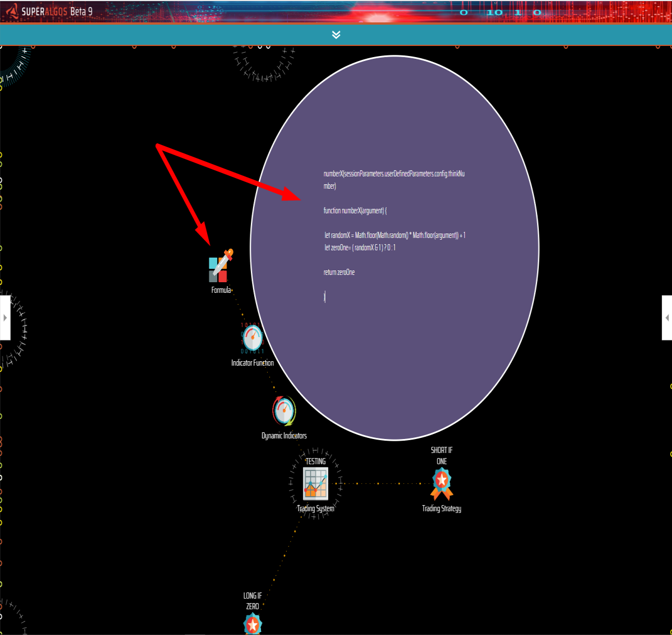Click inside the formula code editor text

click(x=395, y=235)
